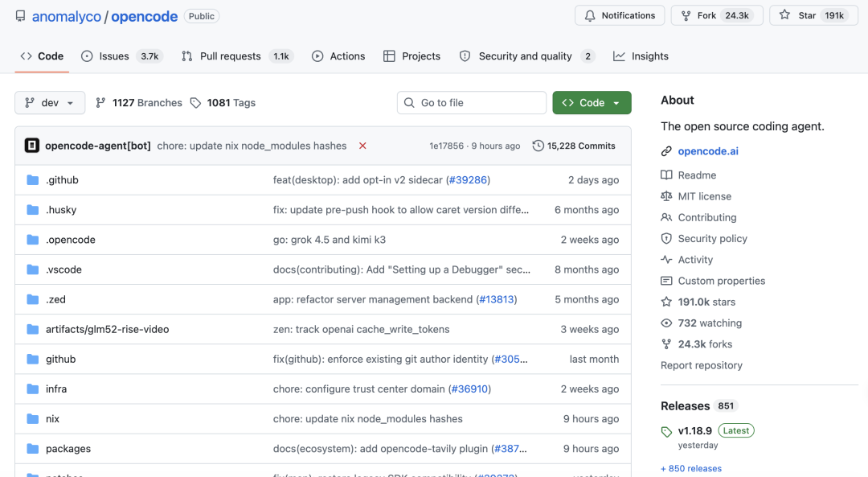Open the .opencode folder icon
The width and height of the screenshot is (868, 477).
coord(33,240)
